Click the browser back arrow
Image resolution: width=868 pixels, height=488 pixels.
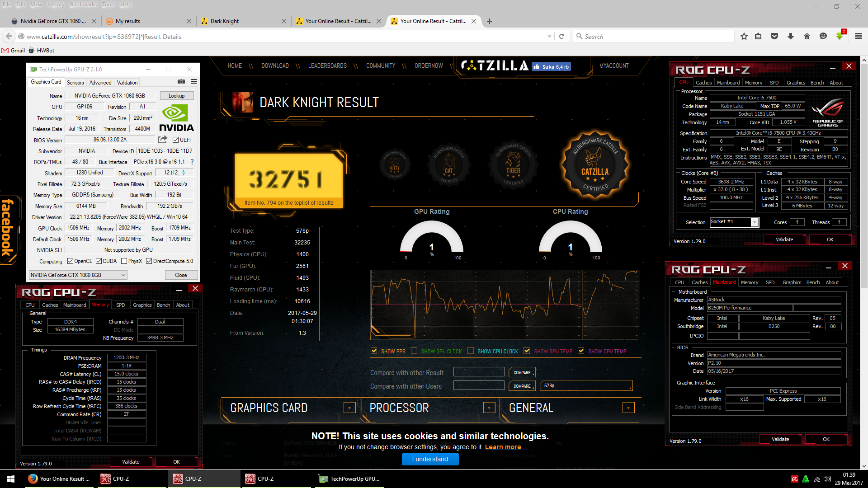click(9, 37)
